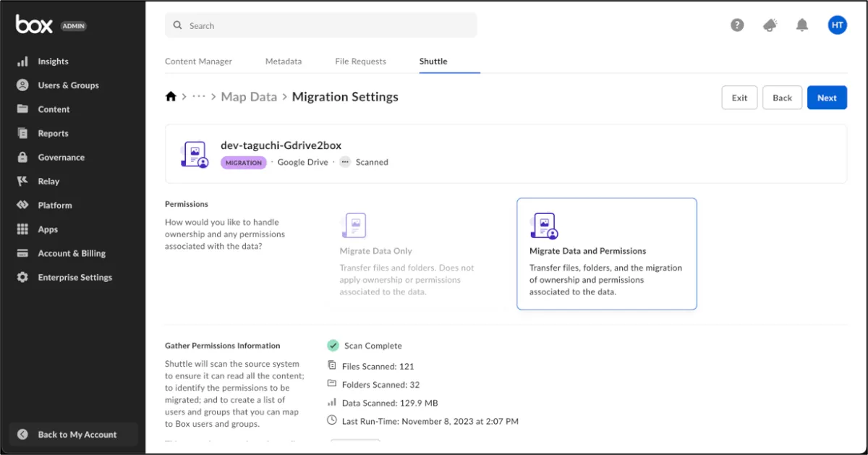868x455 pixels.
Task: Click the home icon in breadcrumb
Action: 171,97
